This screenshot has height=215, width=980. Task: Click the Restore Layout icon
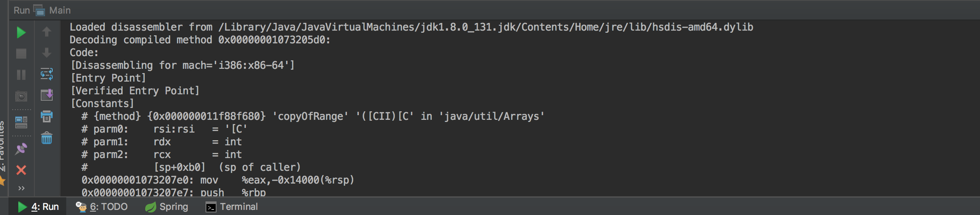[21, 122]
